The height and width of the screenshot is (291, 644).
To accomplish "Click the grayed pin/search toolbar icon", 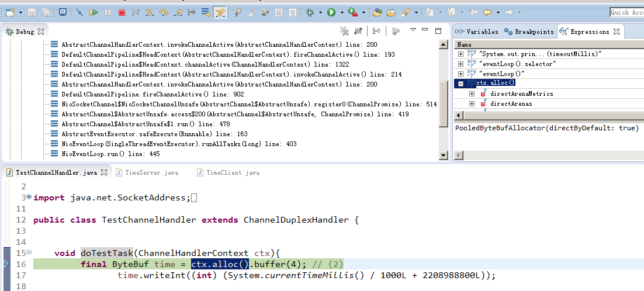I will coord(237,13).
